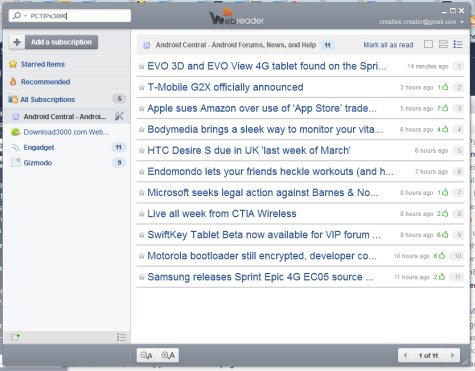Viewport: 475px width, 371px height.
Task: Select the Gizmodo feed
Action: tap(38, 163)
